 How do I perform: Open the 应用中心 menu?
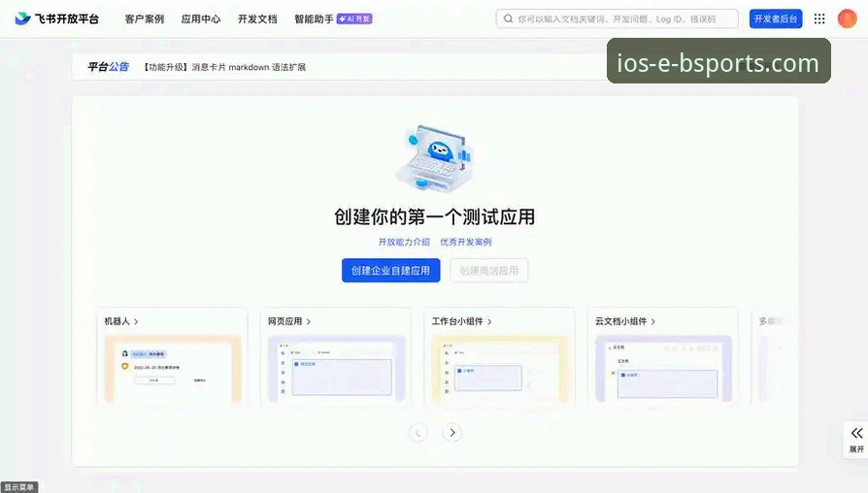[x=201, y=18]
